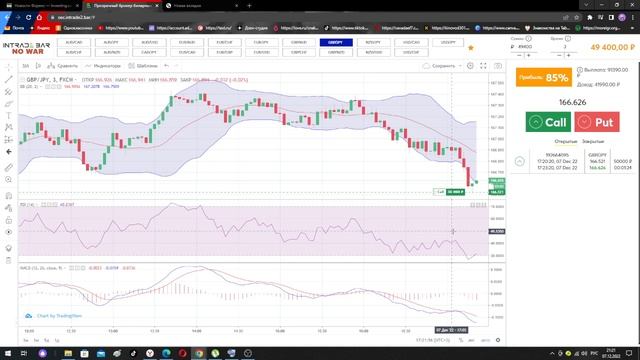Increase the trade time with plus

point(569,55)
